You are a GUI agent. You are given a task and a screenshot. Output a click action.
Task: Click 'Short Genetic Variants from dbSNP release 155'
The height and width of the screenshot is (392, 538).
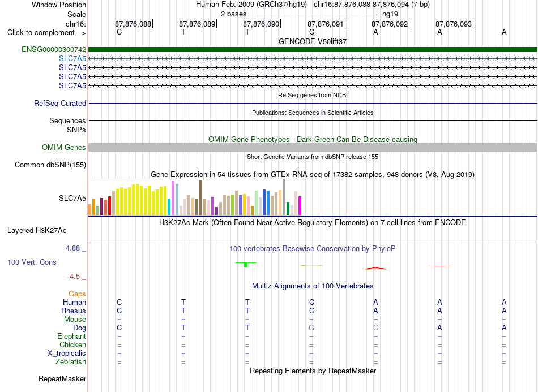[x=313, y=157]
